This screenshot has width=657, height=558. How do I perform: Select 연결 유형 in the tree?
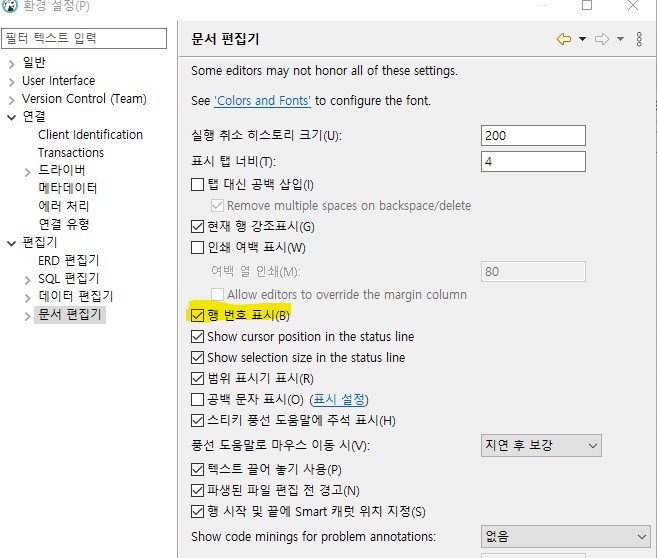[63, 224]
